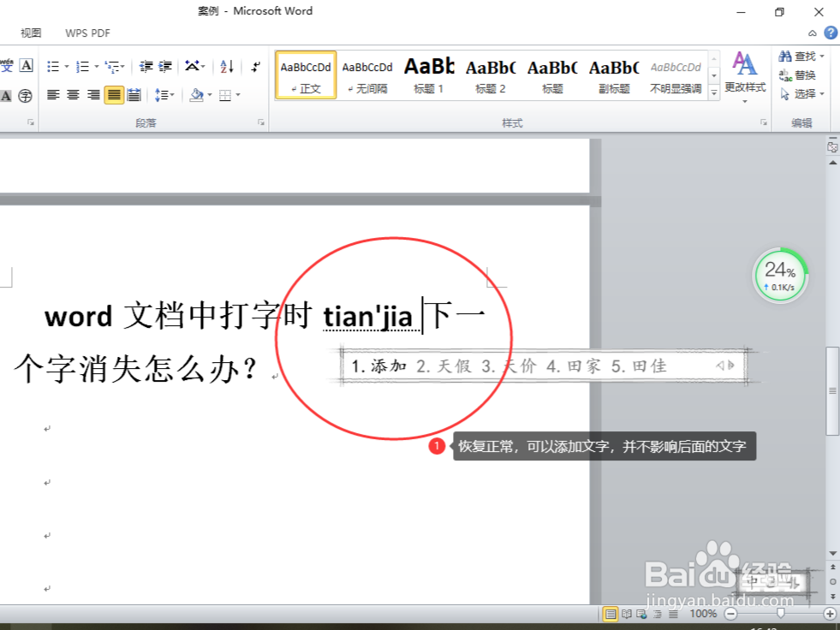The image size is (840, 630).
Task: Click the phonetic guide (wén) icon
Action: (7, 66)
